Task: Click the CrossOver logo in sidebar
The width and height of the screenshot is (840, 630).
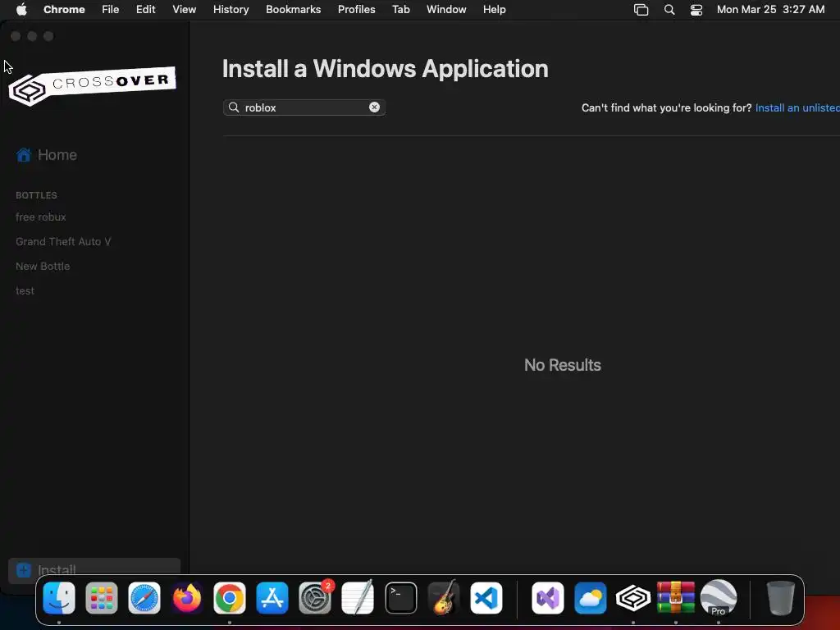Action: (92, 85)
